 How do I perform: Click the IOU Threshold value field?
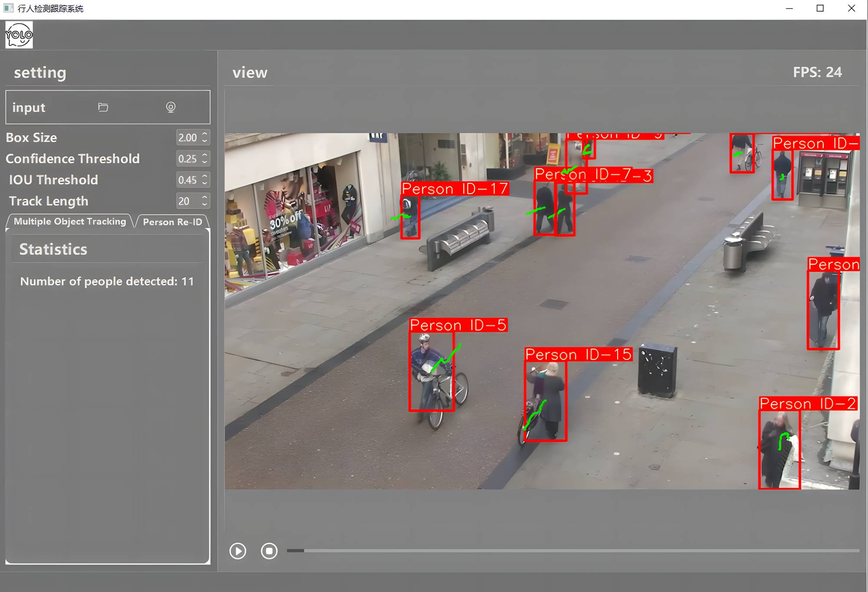188,180
